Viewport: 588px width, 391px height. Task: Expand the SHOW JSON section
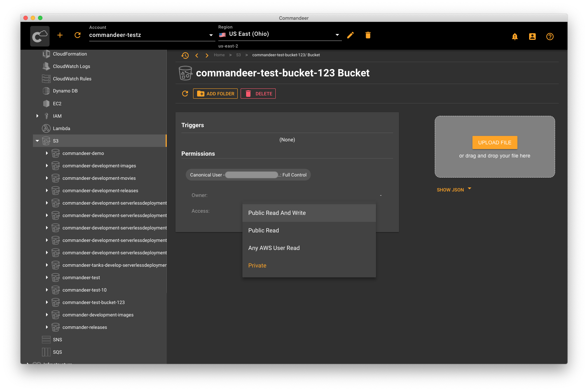click(454, 190)
